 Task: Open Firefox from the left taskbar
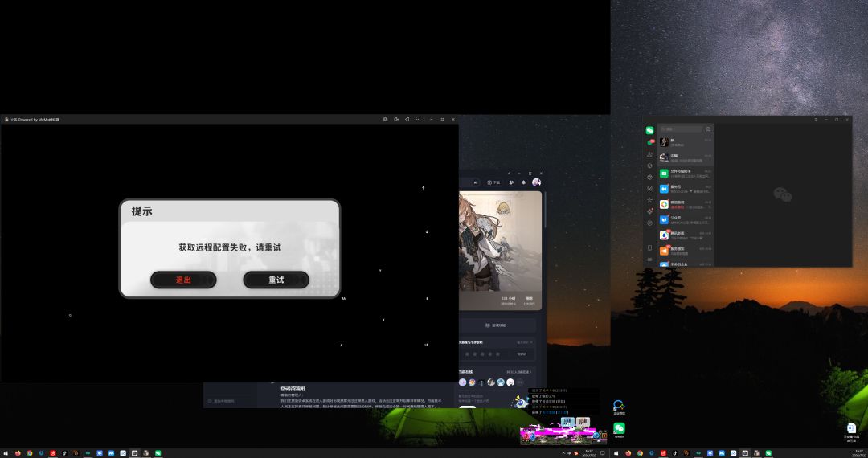(x=18, y=453)
